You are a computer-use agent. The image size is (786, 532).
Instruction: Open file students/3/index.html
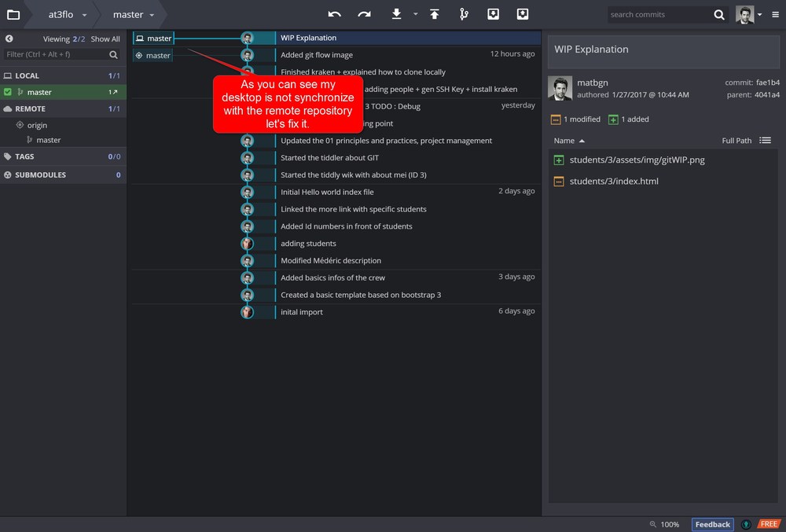(614, 182)
